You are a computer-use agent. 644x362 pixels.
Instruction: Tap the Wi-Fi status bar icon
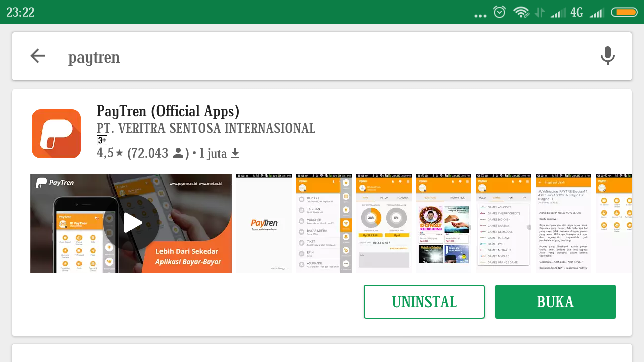pyautogui.click(x=521, y=12)
